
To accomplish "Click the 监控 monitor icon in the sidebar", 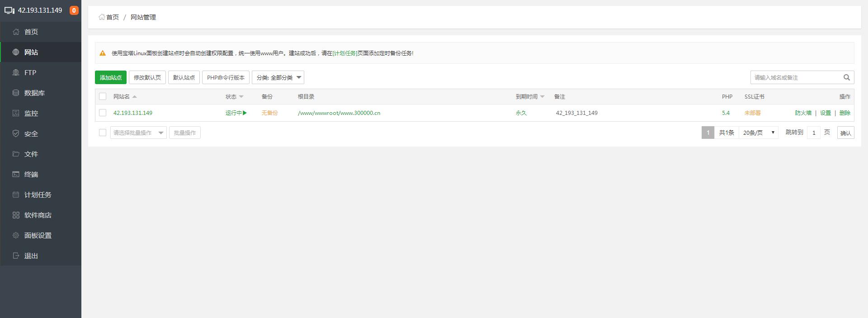I will [16, 113].
